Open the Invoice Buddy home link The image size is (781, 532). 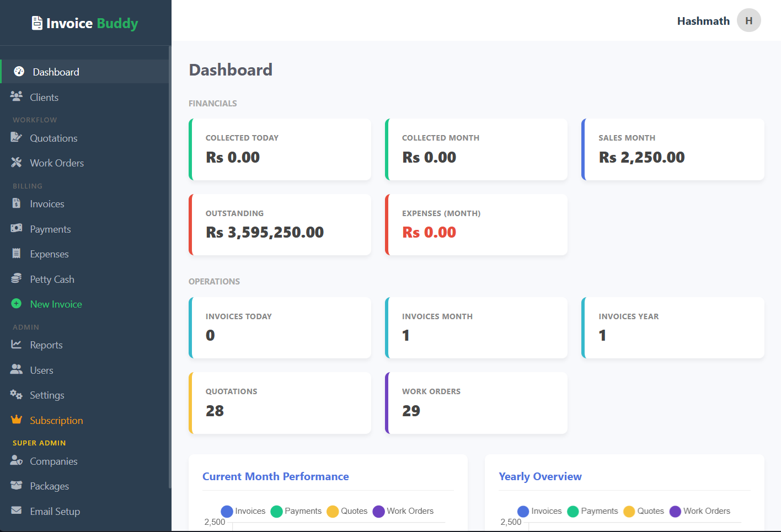85,23
